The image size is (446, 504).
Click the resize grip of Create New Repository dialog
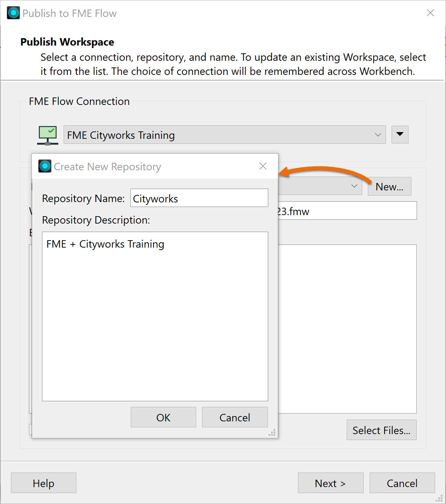pos(272,433)
